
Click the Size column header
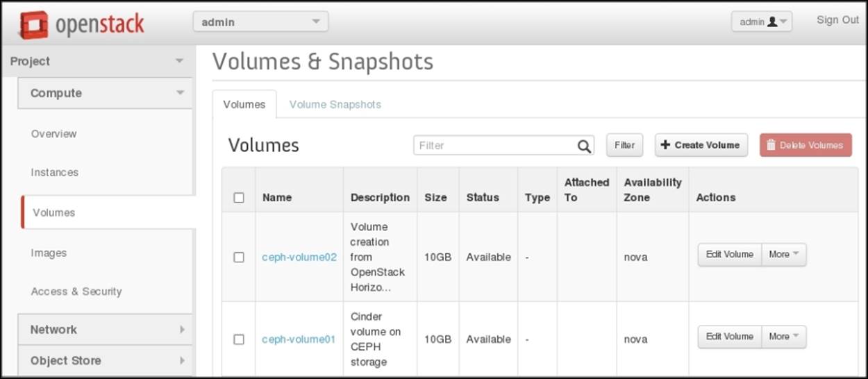click(436, 198)
